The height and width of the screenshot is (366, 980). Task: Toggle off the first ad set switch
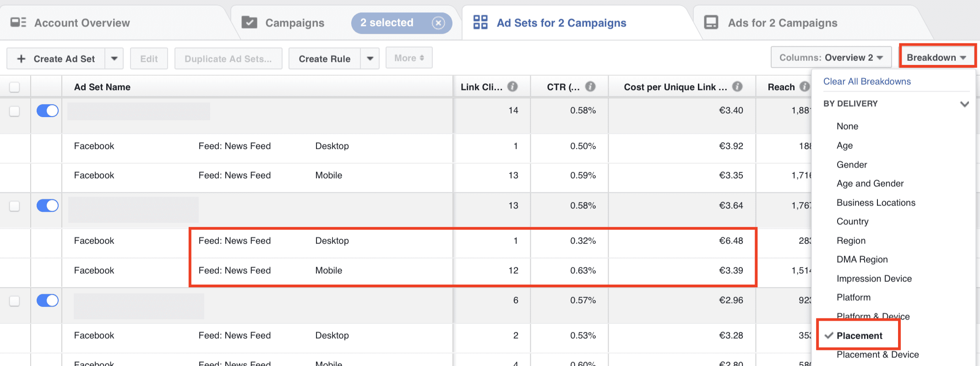48,111
